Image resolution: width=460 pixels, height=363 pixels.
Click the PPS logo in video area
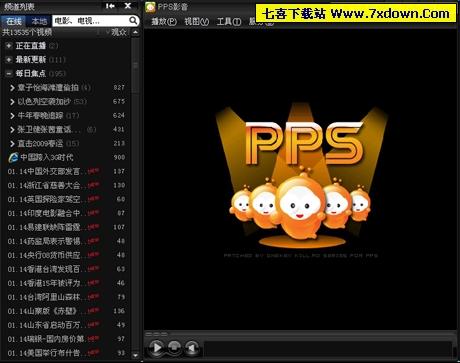click(304, 143)
